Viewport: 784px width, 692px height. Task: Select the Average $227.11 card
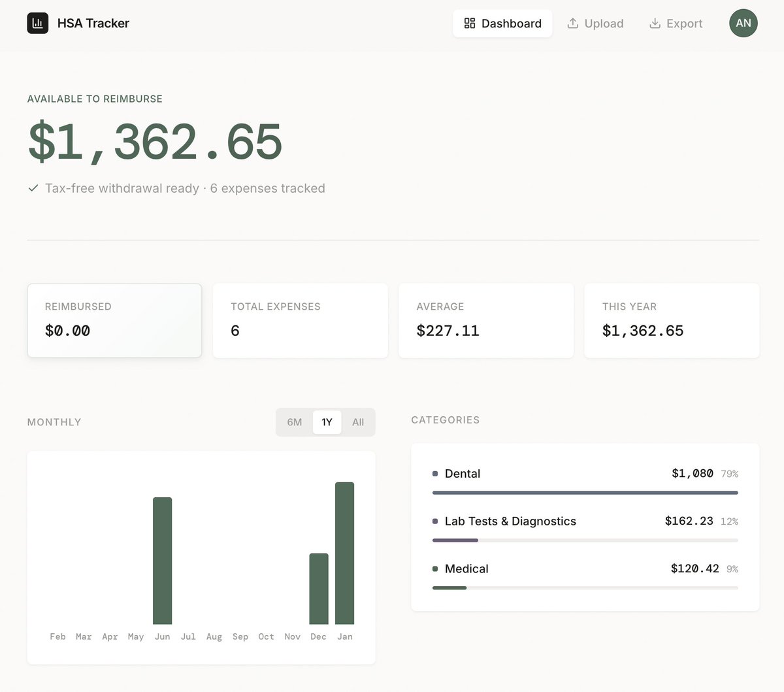[486, 320]
